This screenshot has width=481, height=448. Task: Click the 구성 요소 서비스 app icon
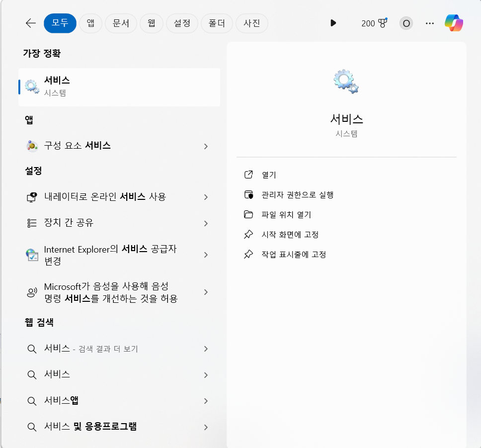click(x=31, y=146)
